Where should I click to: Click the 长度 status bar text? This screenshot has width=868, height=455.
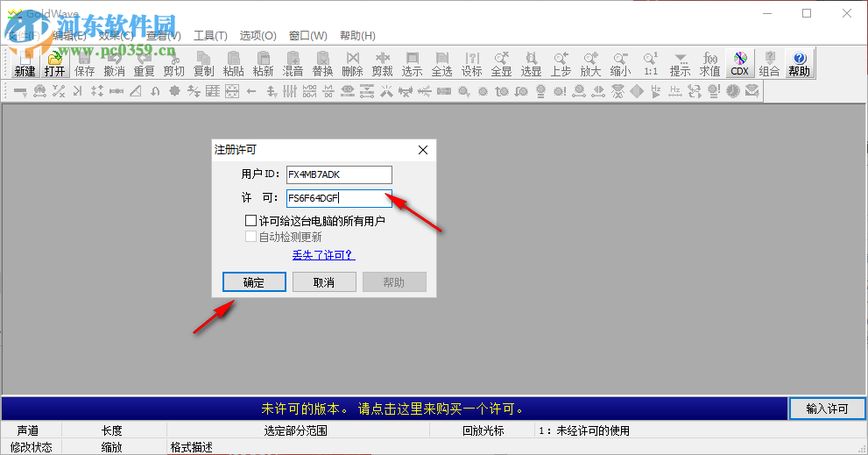(111, 430)
